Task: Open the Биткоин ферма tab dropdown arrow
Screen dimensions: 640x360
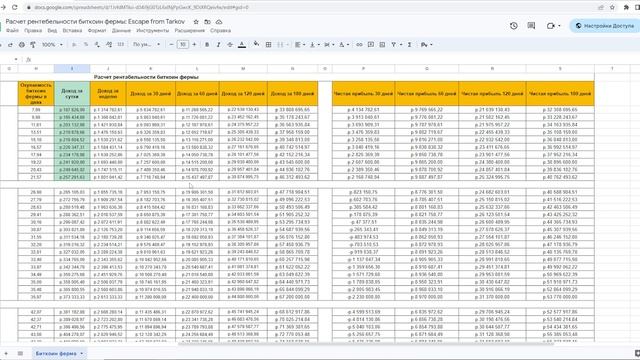Action: (82, 353)
